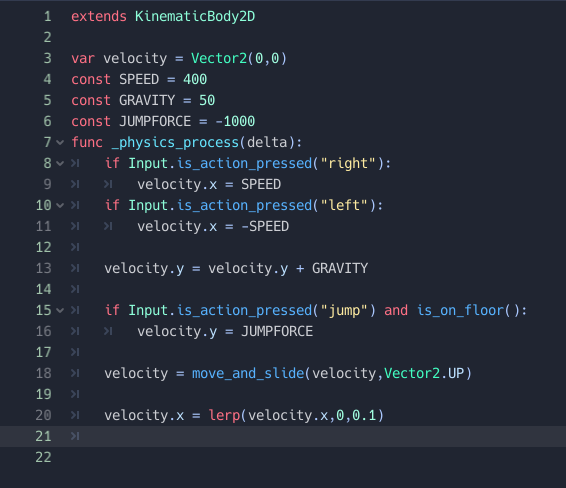Click the JUMPFORCE constant on line 6
Viewport: 566px width, 488px height.
155,122
